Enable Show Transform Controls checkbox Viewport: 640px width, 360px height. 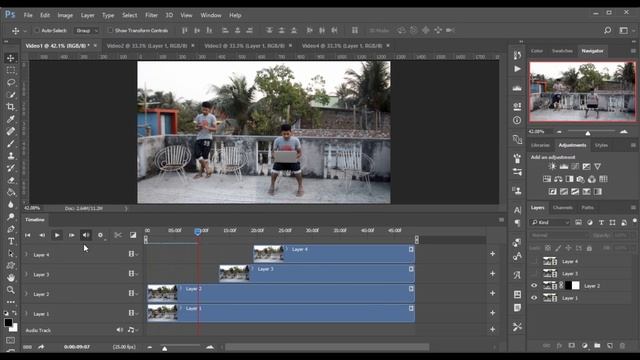point(110,31)
